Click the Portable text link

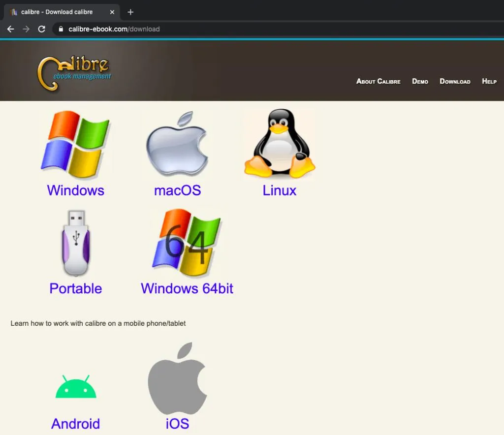[x=75, y=288]
